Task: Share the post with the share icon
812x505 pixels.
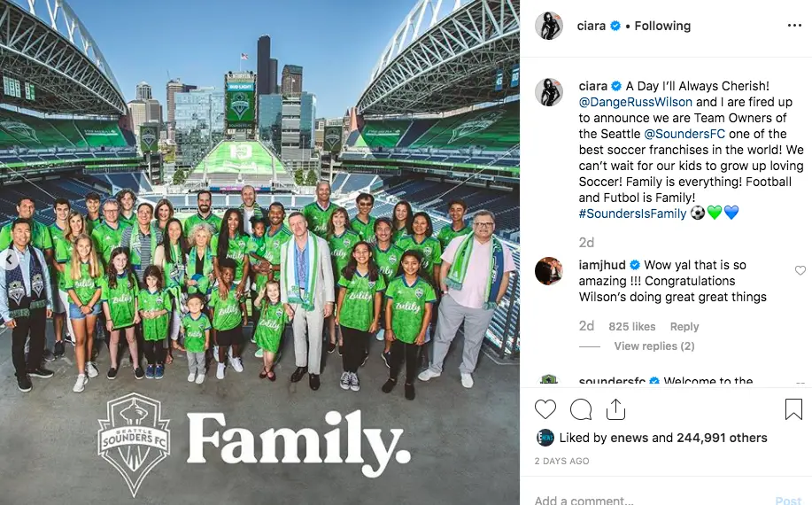Action: coord(615,409)
